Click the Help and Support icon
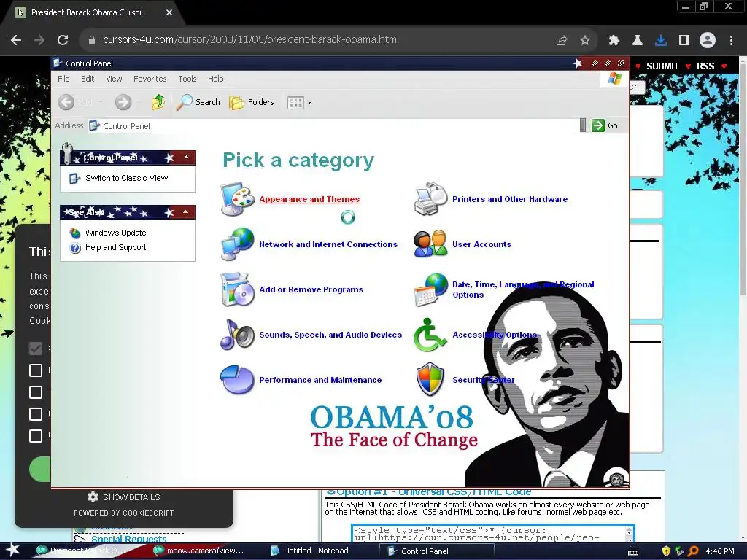 [x=75, y=248]
